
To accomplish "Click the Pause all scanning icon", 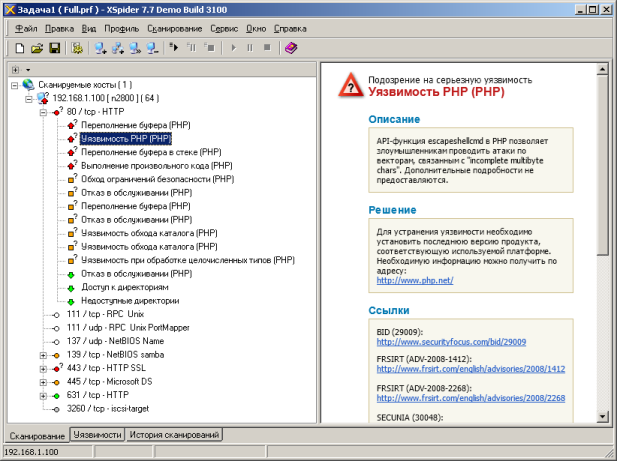I will [x=192, y=48].
